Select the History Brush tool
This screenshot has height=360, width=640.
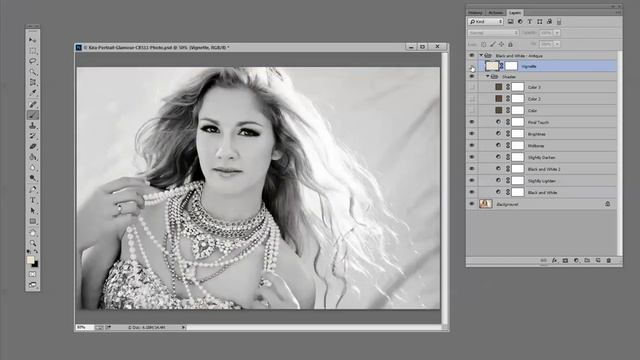click(32, 136)
